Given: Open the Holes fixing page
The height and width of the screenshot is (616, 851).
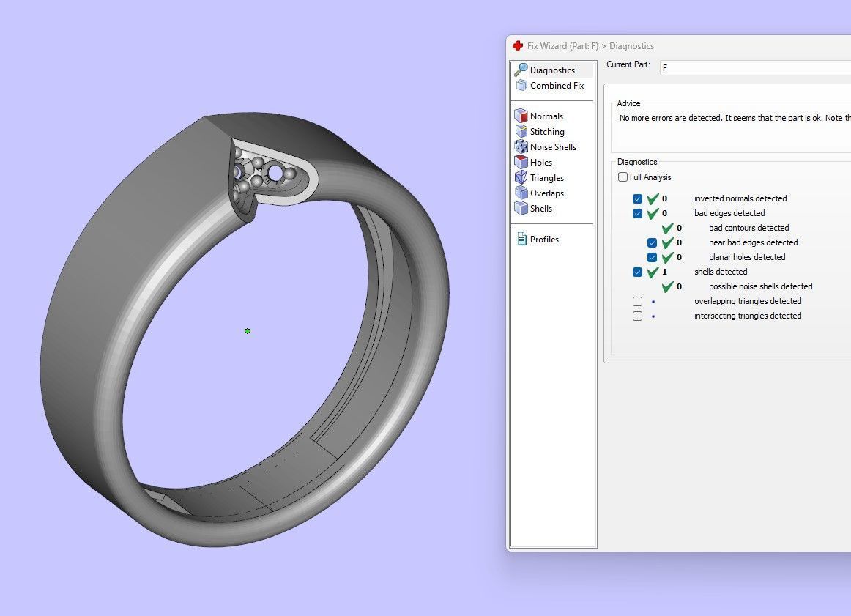Looking at the screenshot, I should [541, 163].
